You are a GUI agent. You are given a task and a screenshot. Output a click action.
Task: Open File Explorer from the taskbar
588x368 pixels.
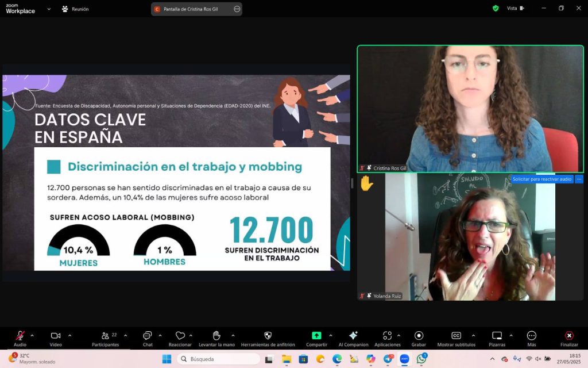tap(287, 359)
